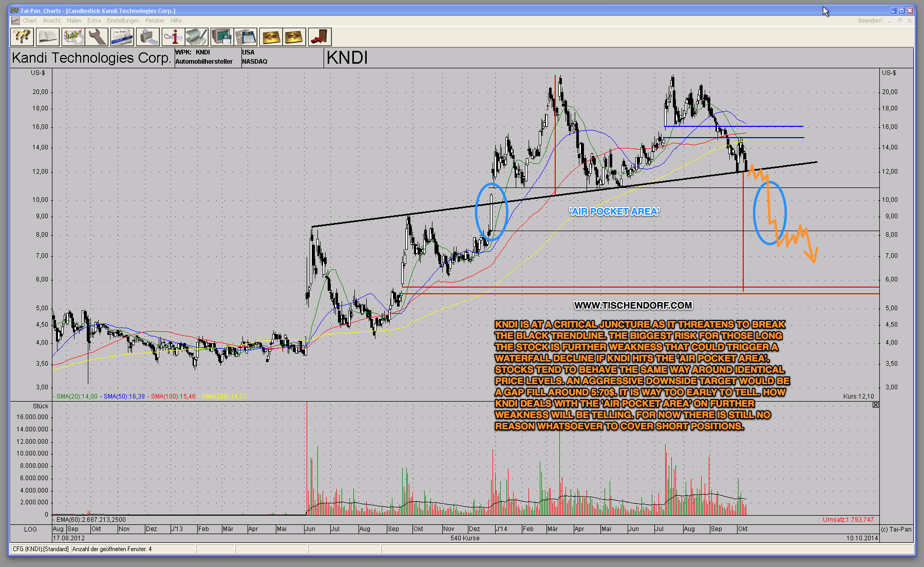Open the newspaper news icon
924x567 pixels.
122,37
